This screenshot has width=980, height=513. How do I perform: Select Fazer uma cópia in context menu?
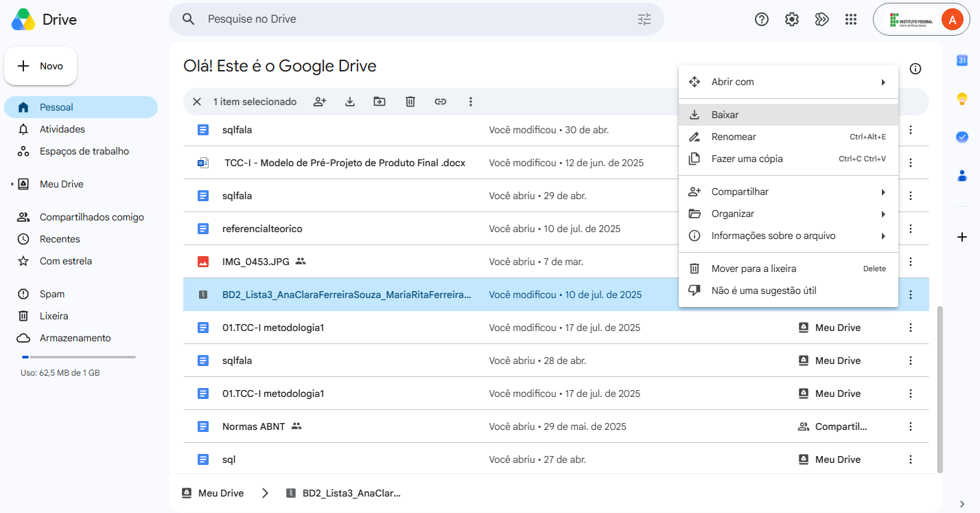(789, 159)
